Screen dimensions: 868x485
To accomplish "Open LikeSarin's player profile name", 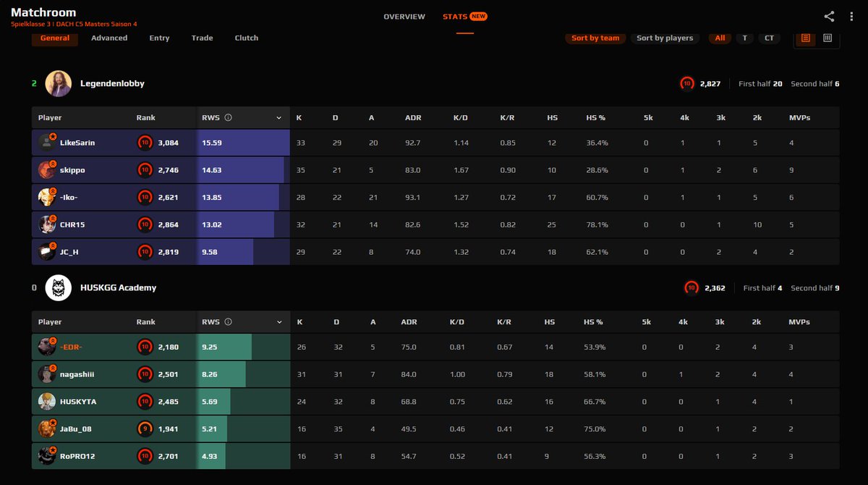I will click(x=77, y=143).
